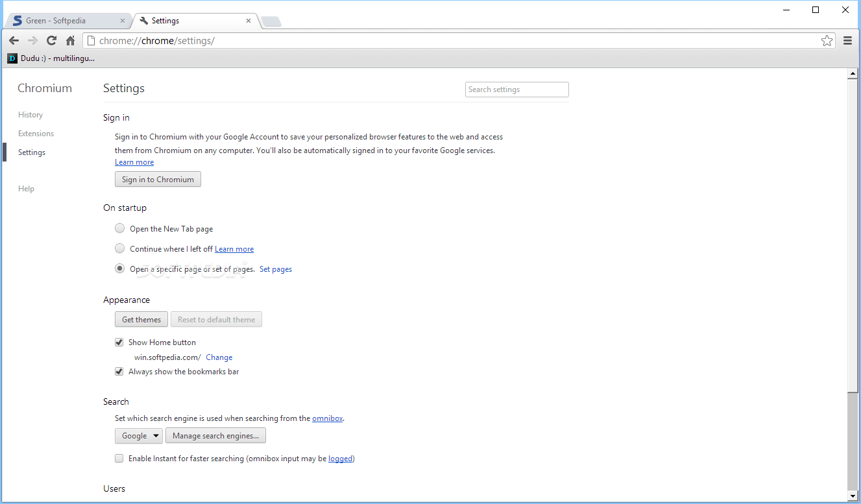Click the Users section heading
Viewport: 861px width, 504px height.
click(x=114, y=488)
